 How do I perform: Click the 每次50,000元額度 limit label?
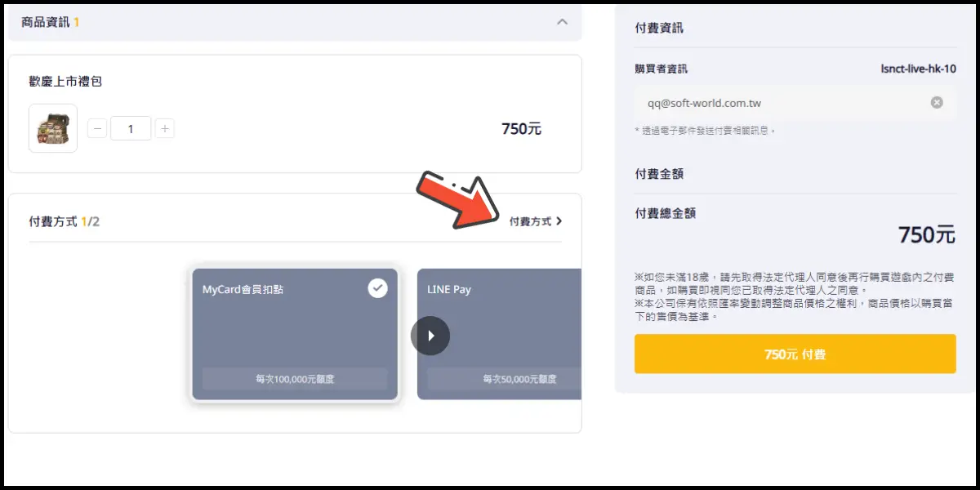pyautogui.click(x=519, y=379)
